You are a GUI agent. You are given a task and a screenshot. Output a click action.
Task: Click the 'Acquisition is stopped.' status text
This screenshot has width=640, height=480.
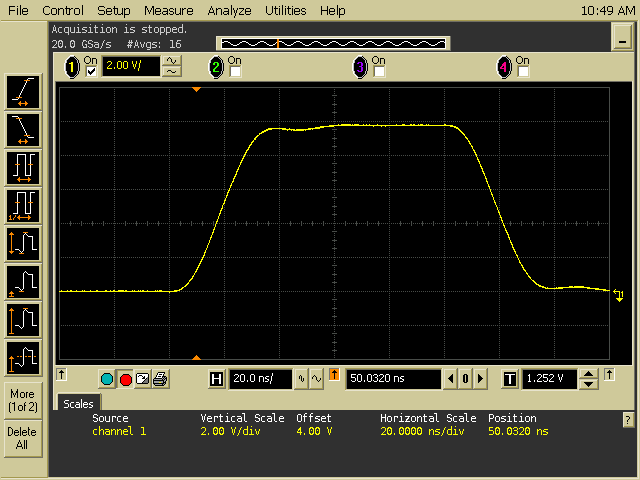point(119,29)
